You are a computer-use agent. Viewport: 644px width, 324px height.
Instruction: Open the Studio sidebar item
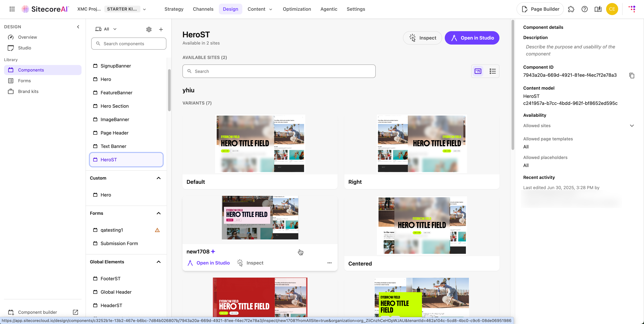[43, 48]
